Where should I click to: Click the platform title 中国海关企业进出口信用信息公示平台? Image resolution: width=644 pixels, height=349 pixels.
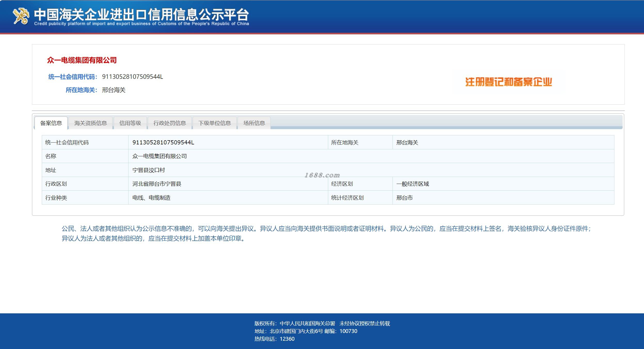point(141,14)
